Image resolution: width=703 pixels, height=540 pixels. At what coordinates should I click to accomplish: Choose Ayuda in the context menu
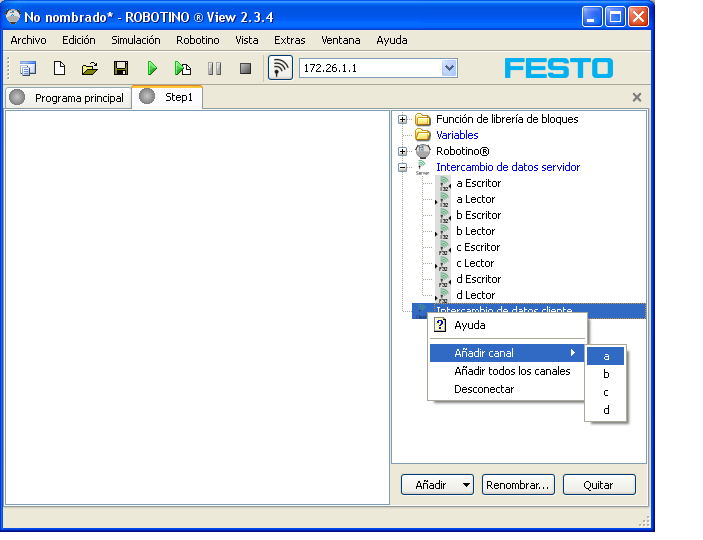click(x=507, y=325)
